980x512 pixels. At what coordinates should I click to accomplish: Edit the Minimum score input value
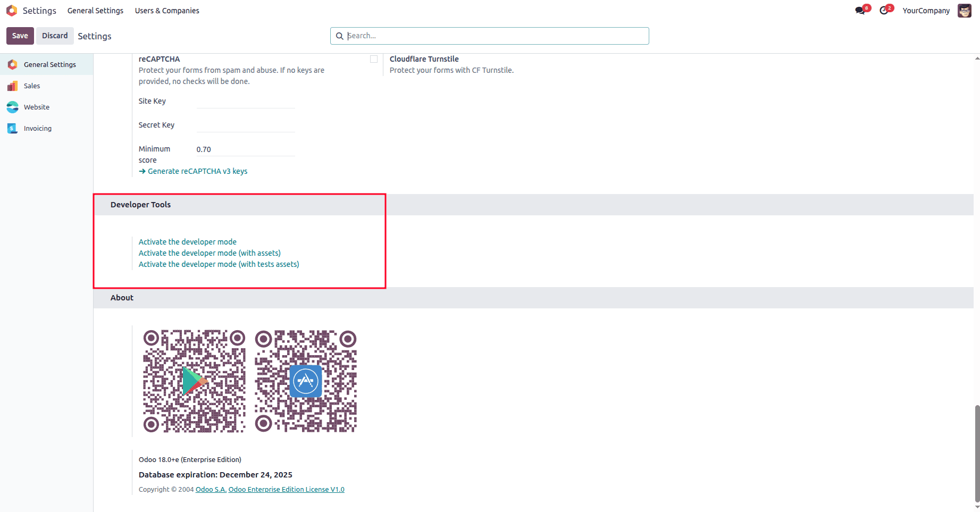pyautogui.click(x=245, y=149)
